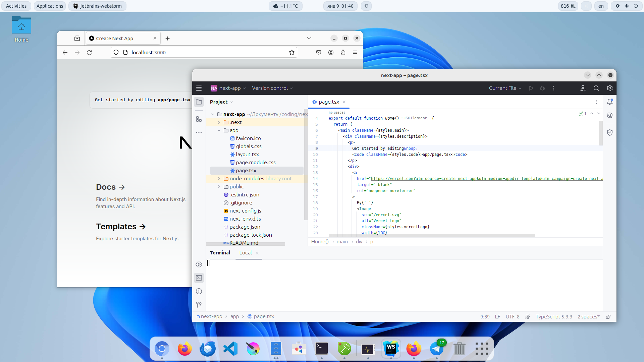The height and width of the screenshot is (362, 644).
Task: Open Firefox list all tabs chevron
Action: pos(309,38)
